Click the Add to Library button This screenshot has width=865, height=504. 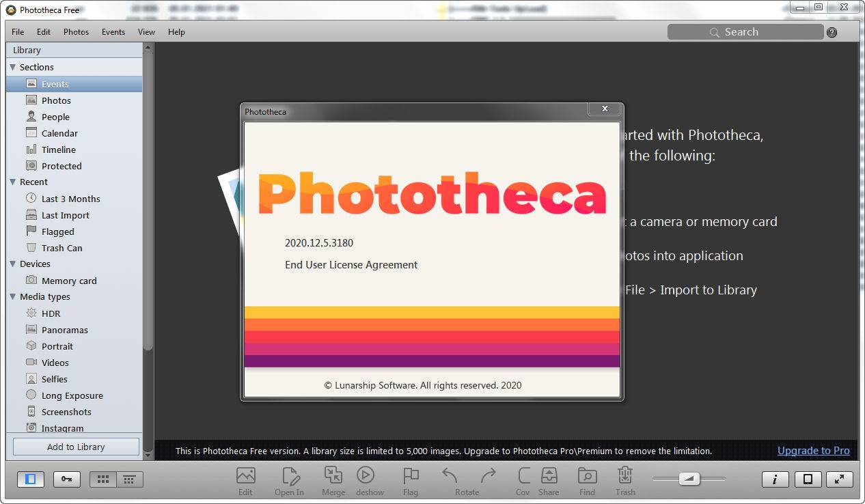click(x=76, y=447)
